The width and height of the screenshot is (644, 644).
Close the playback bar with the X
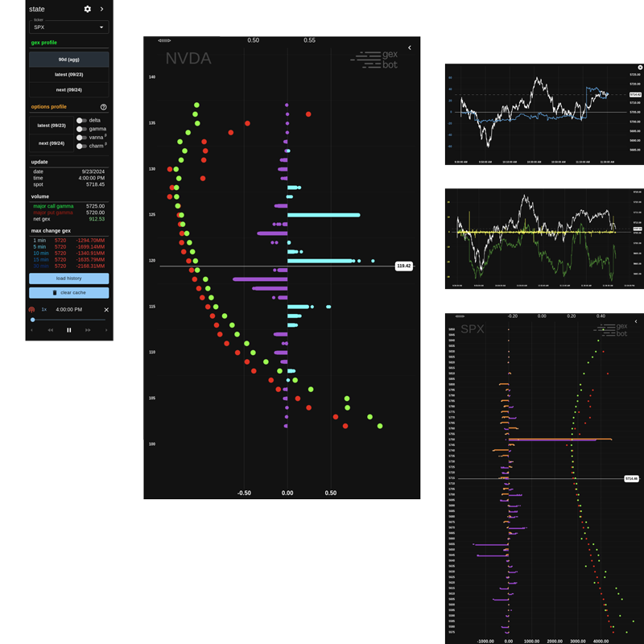(x=106, y=310)
